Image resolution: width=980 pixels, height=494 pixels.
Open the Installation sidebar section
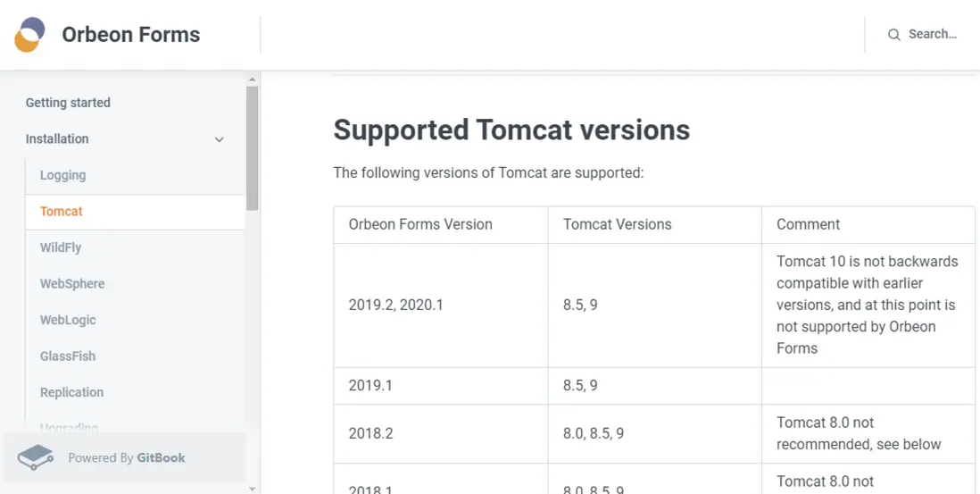click(57, 139)
